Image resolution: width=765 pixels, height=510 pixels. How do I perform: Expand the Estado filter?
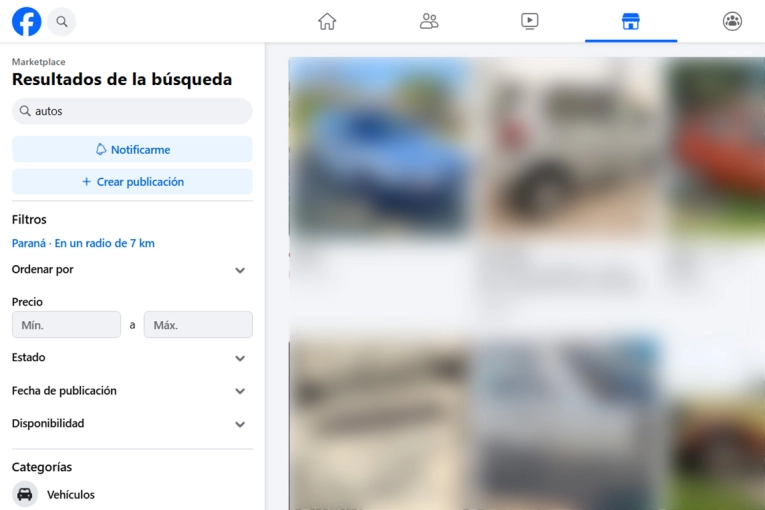[129, 358]
